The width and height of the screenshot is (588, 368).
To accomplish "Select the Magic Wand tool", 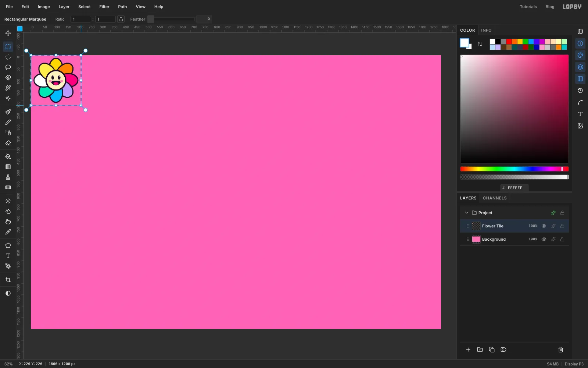I will [8, 88].
